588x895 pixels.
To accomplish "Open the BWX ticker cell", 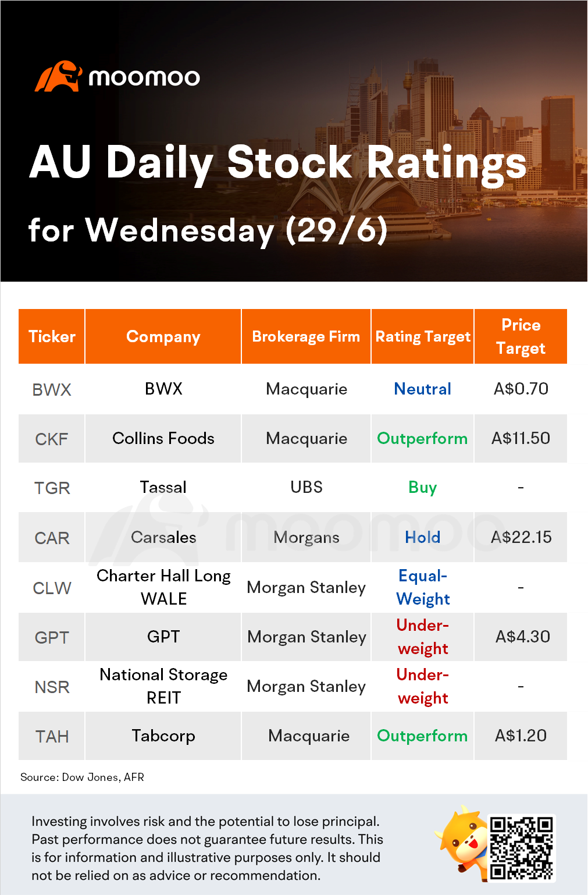I will pyautogui.click(x=52, y=389).
